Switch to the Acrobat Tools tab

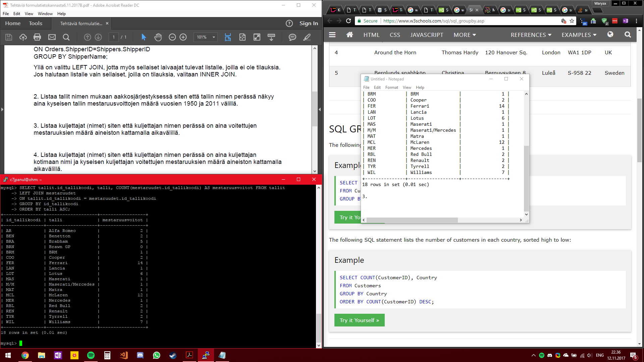coord(36,23)
